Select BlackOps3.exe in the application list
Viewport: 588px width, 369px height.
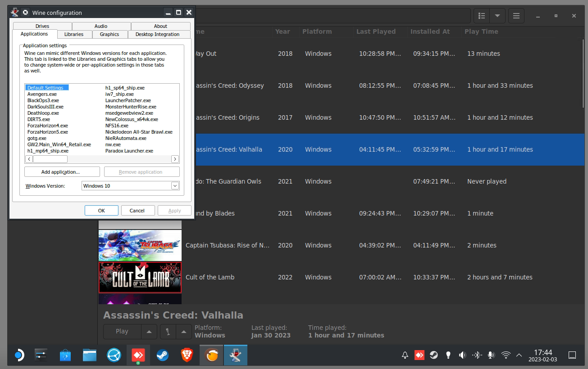(43, 100)
